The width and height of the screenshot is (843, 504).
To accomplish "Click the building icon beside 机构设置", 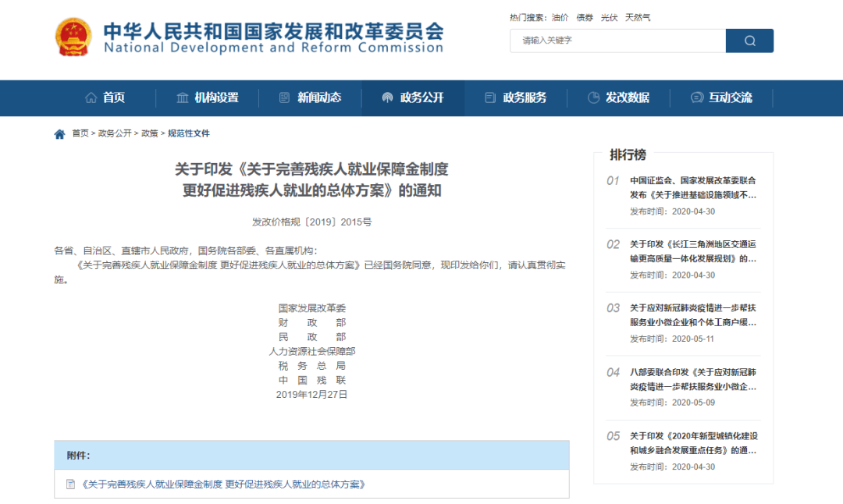I will pos(183,98).
